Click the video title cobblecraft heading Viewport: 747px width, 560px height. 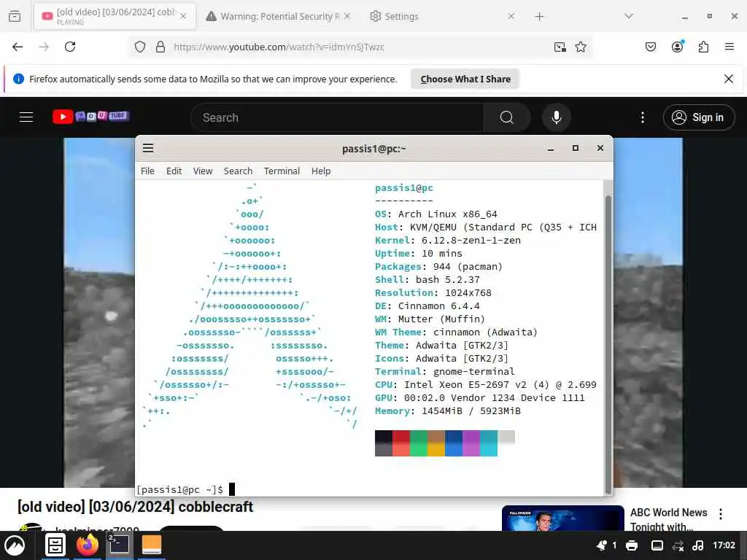(135, 507)
